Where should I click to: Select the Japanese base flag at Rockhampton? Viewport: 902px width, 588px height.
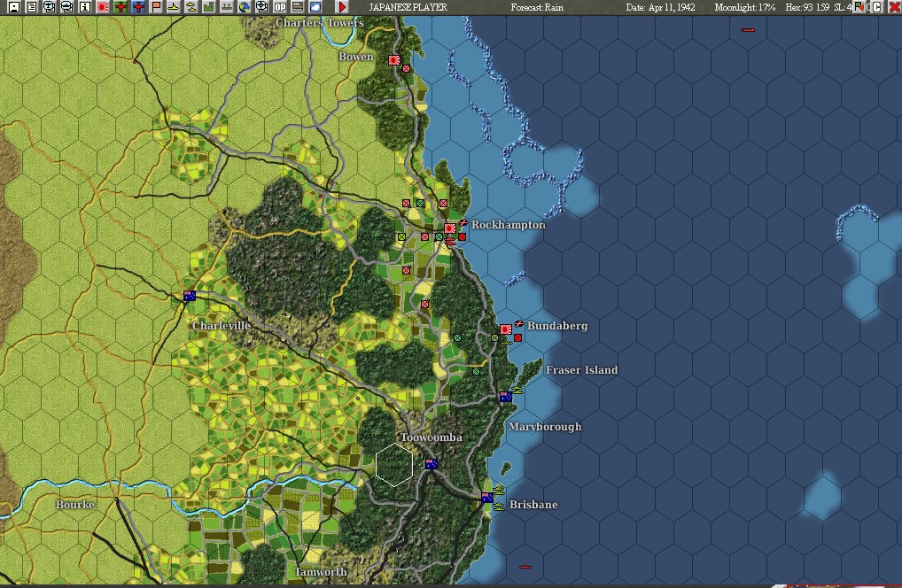[450, 228]
